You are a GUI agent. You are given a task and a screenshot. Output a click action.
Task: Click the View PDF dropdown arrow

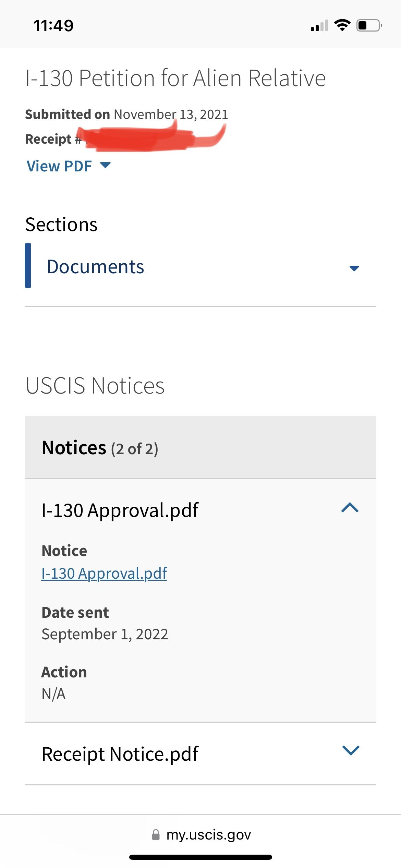[x=105, y=165]
